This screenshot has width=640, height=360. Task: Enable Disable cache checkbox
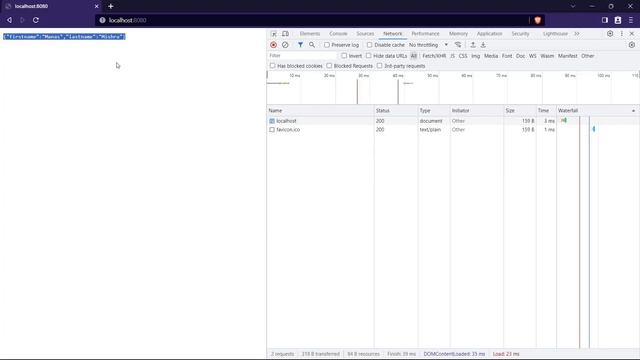click(369, 45)
